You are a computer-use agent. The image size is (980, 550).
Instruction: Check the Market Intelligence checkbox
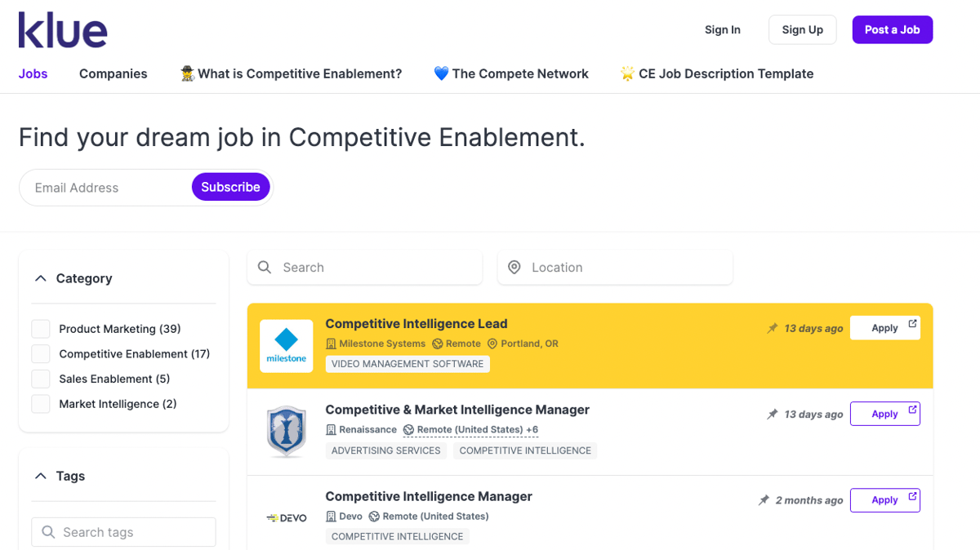40,403
